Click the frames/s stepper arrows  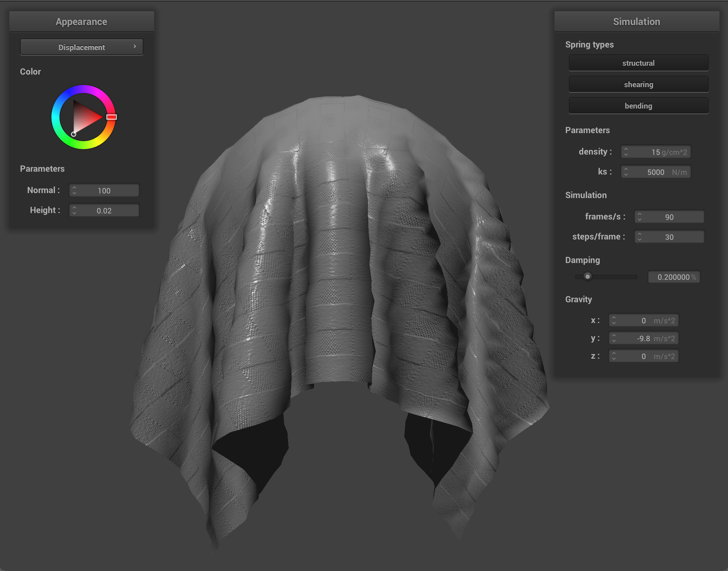639,217
